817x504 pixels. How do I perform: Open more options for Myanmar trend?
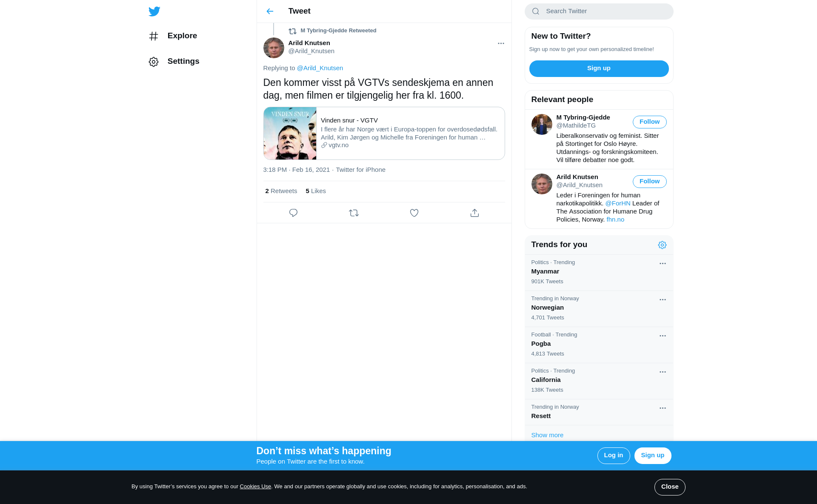(x=663, y=264)
